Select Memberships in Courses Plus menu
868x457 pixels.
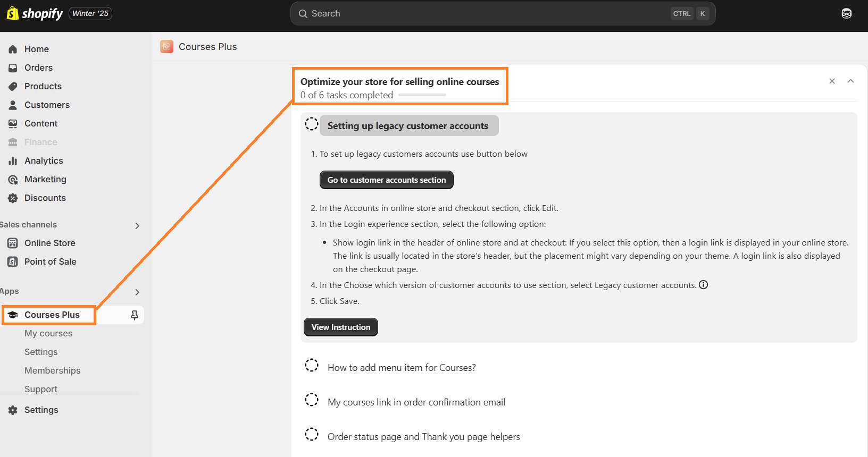52,370
